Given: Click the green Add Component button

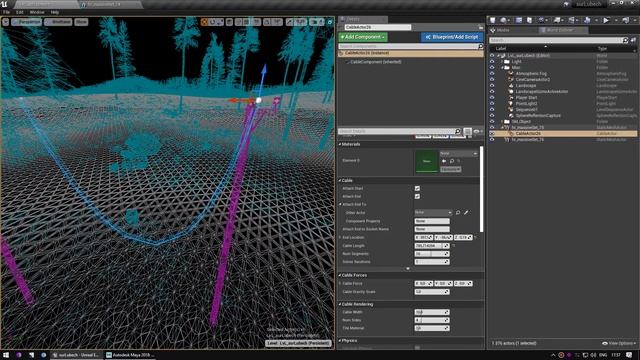Looking at the screenshot, I should tap(363, 37).
